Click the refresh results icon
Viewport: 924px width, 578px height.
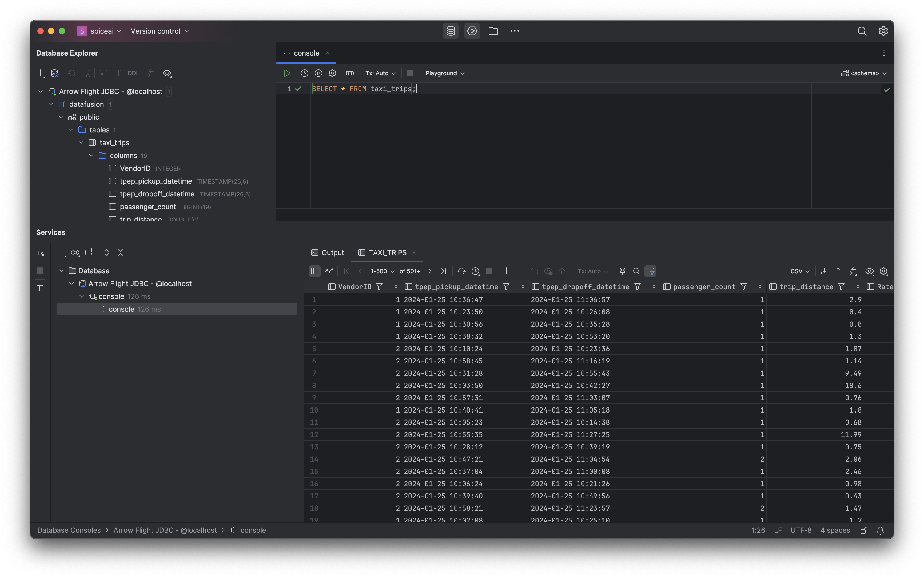coord(461,271)
